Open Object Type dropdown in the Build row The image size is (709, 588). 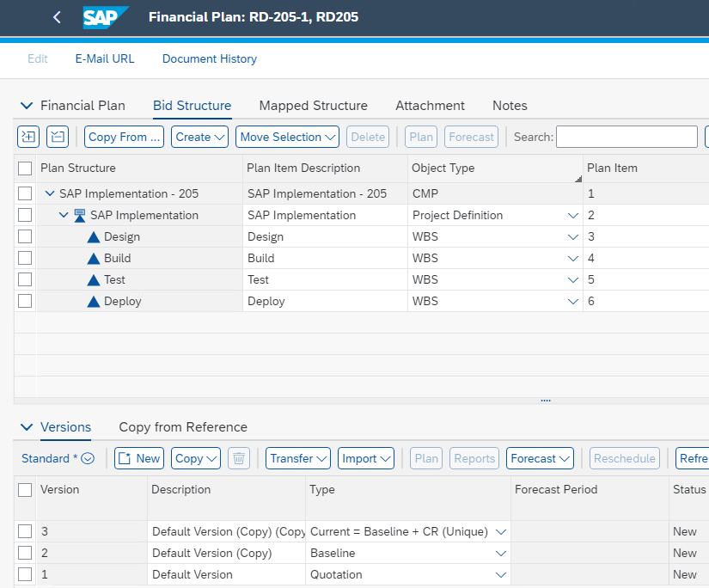coord(573,258)
